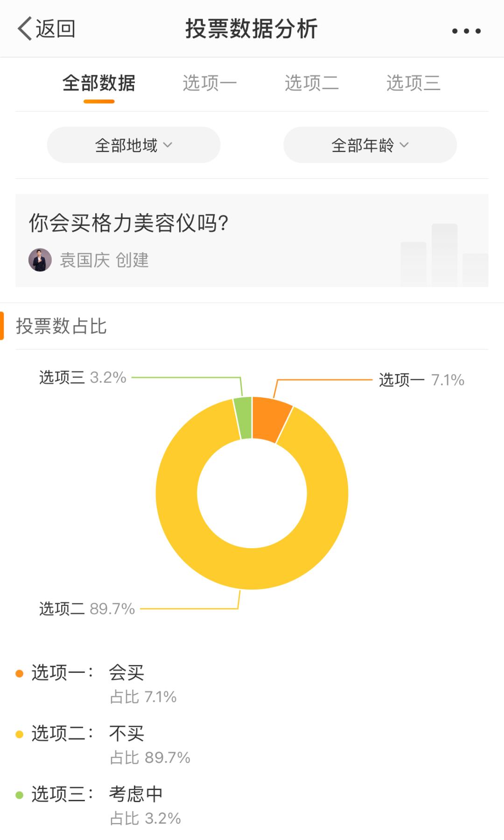Click 袁国庆's avatar picture
Viewport: 504px width, 840px height.
point(40,260)
